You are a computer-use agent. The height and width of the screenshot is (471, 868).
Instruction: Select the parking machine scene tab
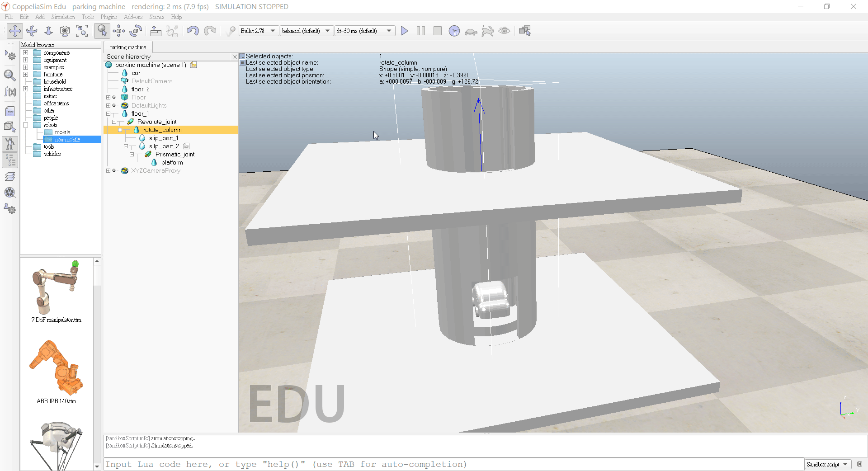[128, 47]
